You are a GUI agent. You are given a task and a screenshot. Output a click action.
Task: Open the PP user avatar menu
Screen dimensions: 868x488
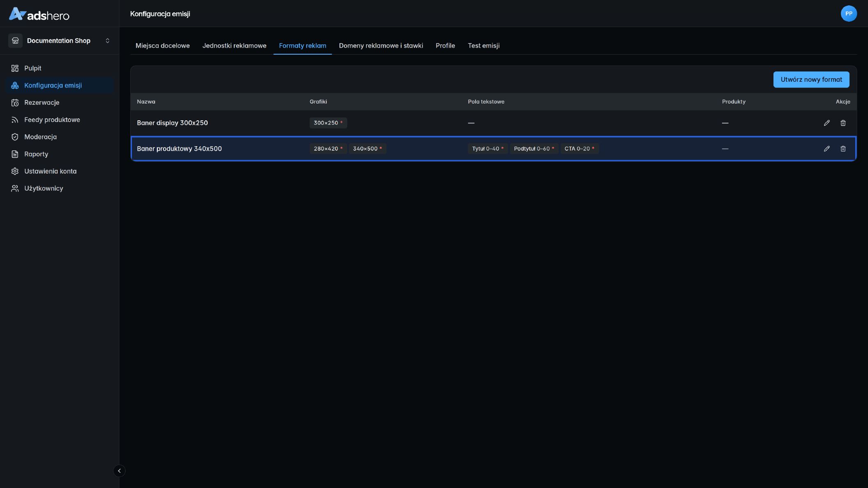pyautogui.click(x=849, y=14)
